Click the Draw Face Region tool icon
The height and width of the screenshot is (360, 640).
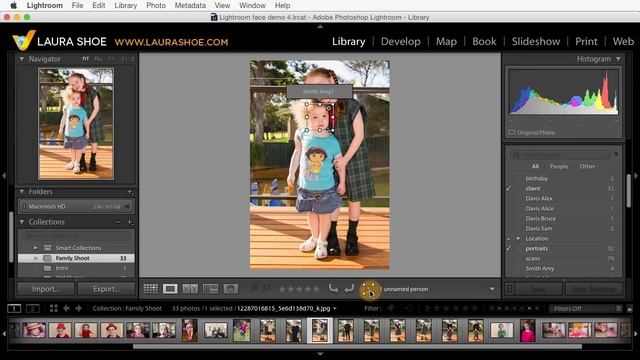click(x=369, y=289)
